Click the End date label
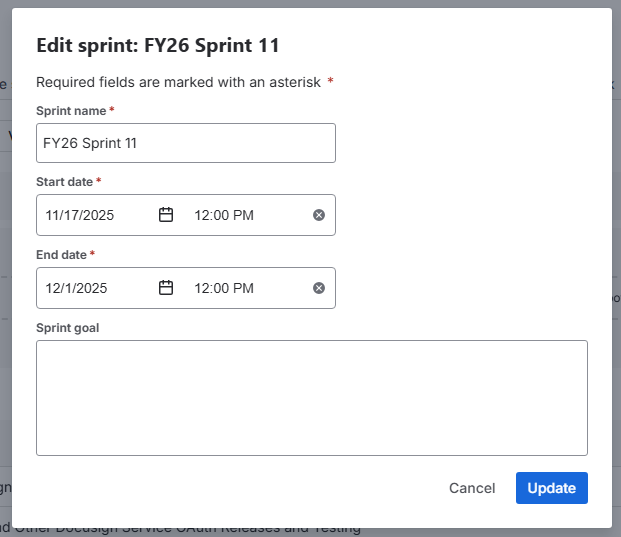Viewport: 621px width, 537px height. point(61,255)
